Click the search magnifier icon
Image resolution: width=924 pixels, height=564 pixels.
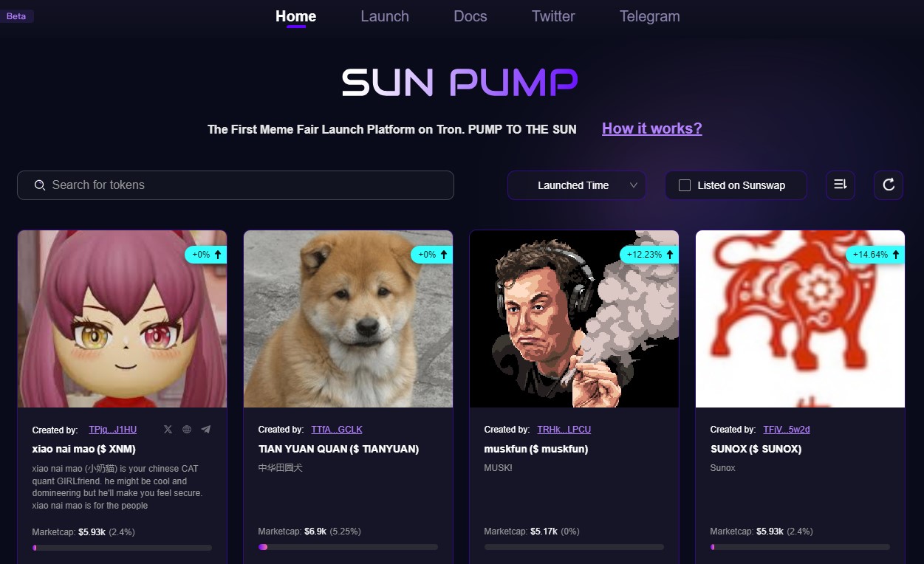[x=40, y=185]
